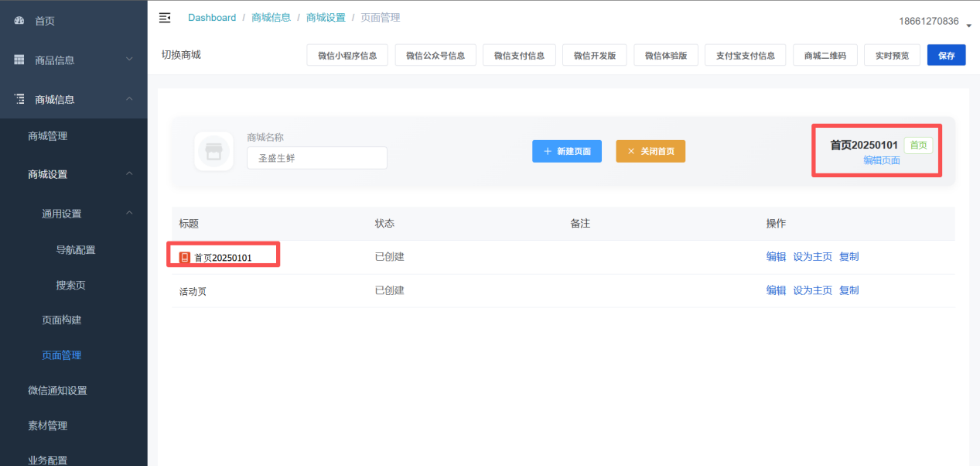The image size is (980, 466).
Task: Select 素材管理 from the sidebar
Action: [47, 426]
